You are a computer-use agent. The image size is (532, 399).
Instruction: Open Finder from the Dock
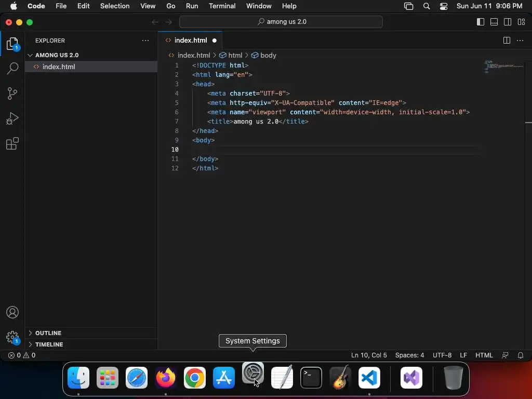point(78,378)
